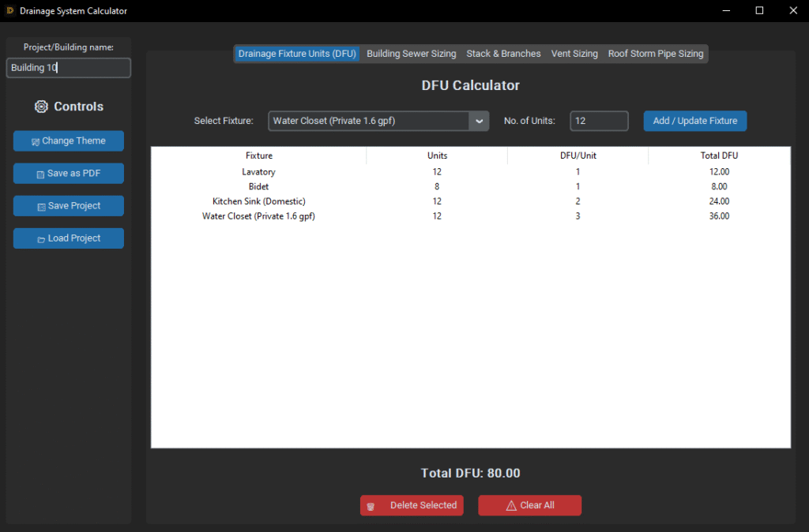Open the Water Closet fixture combo box
Viewport: 809px width, 532px height.
pyautogui.click(x=369, y=121)
